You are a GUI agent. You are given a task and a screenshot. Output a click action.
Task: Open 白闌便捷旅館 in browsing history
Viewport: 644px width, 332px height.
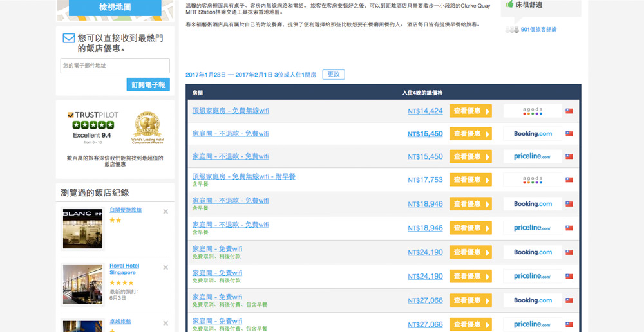tap(126, 210)
